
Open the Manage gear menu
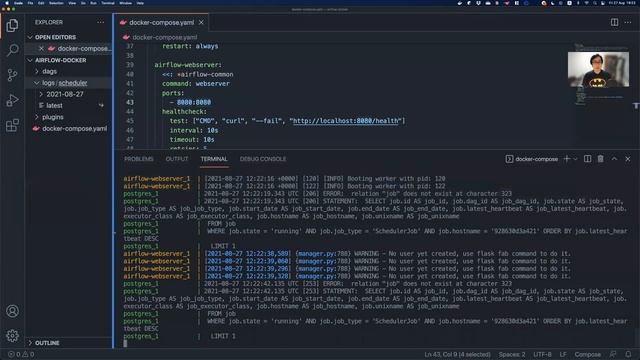pos(12,336)
